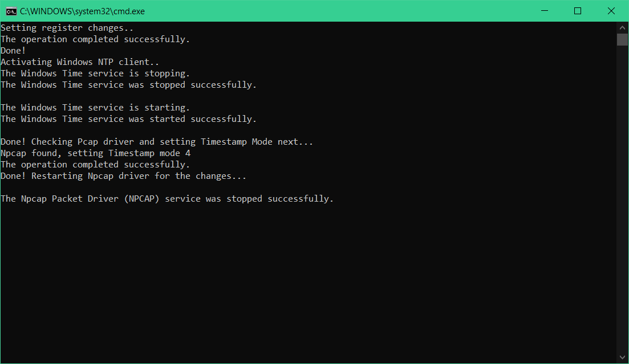Click the "Setting register changes.." line
The width and height of the screenshot is (629, 364).
tap(67, 28)
